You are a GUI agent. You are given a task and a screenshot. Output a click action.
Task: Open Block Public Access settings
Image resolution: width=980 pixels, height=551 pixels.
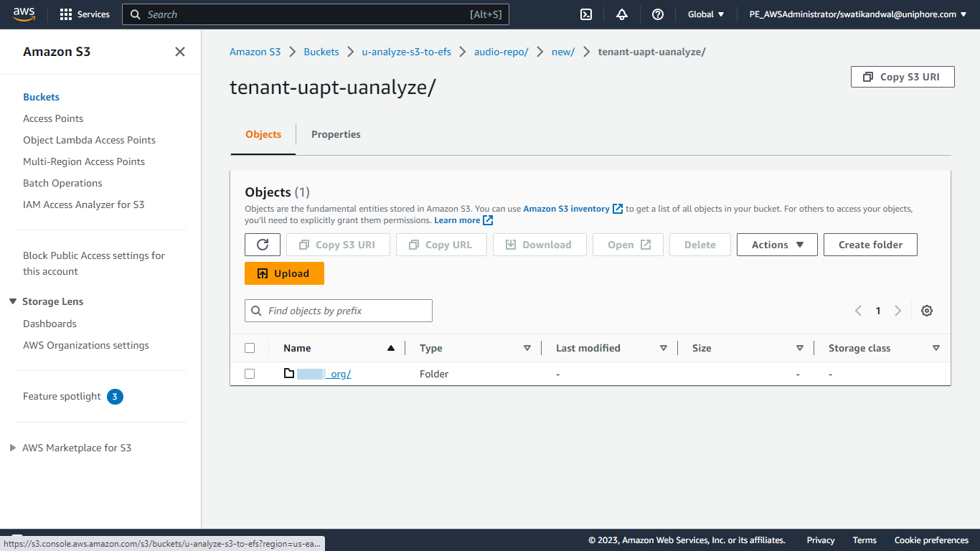click(x=94, y=263)
